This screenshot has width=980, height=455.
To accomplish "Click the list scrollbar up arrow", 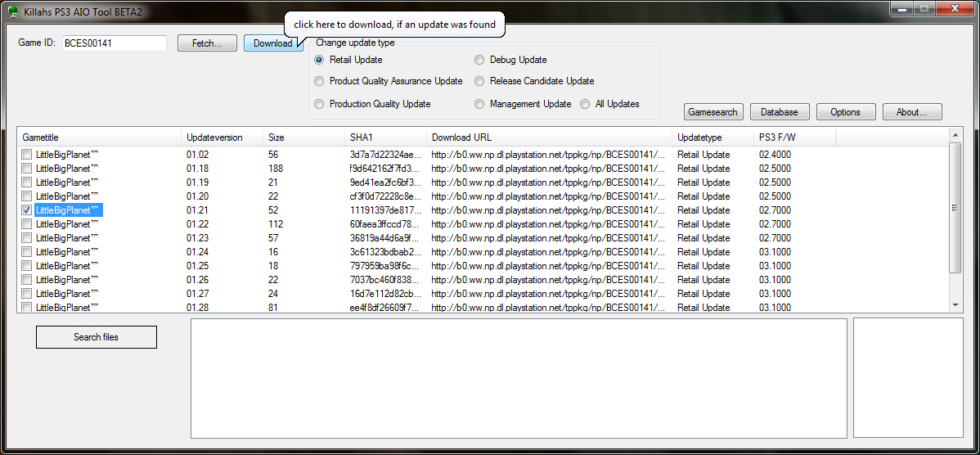I will tap(955, 134).
